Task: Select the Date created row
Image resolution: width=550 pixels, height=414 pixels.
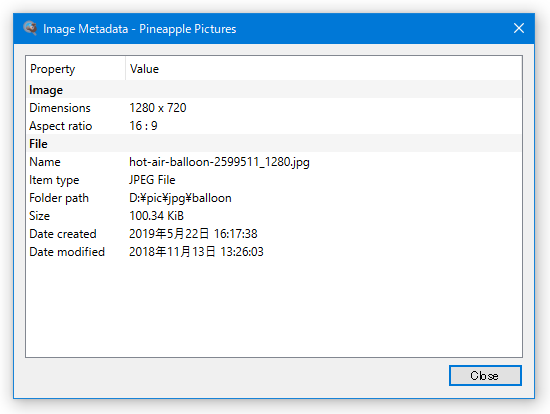Action: (x=274, y=234)
